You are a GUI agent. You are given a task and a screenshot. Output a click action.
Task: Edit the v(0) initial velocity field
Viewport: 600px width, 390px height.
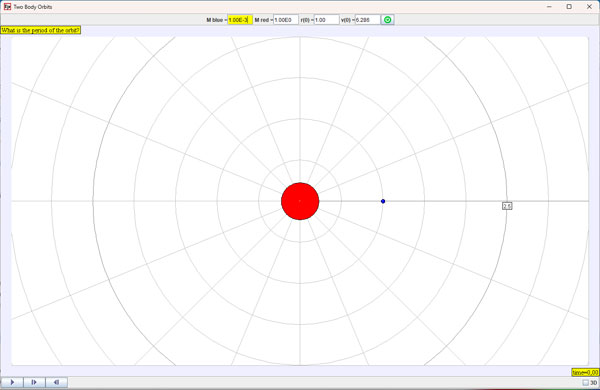(367, 20)
